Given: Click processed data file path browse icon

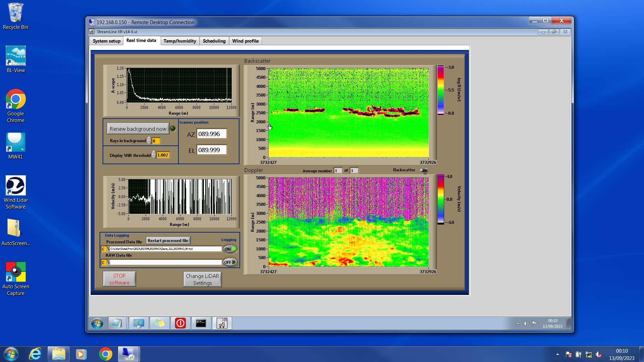Looking at the screenshot, I should [x=108, y=249].
